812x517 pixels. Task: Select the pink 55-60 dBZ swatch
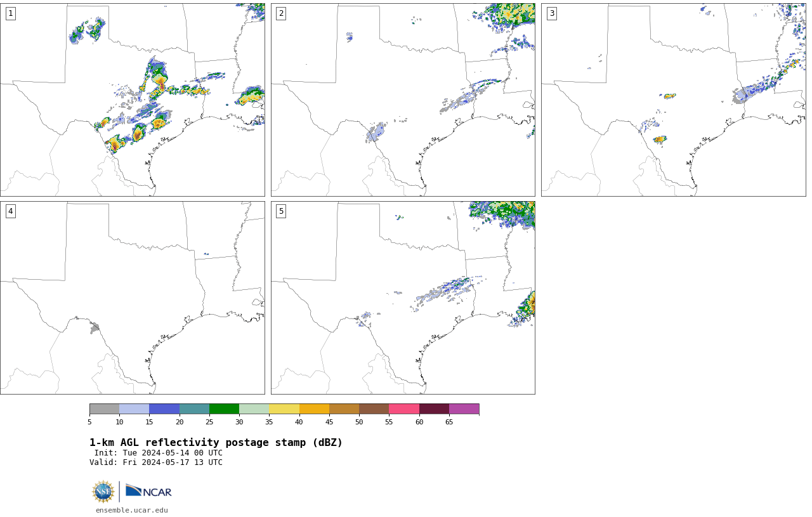(404, 409)
